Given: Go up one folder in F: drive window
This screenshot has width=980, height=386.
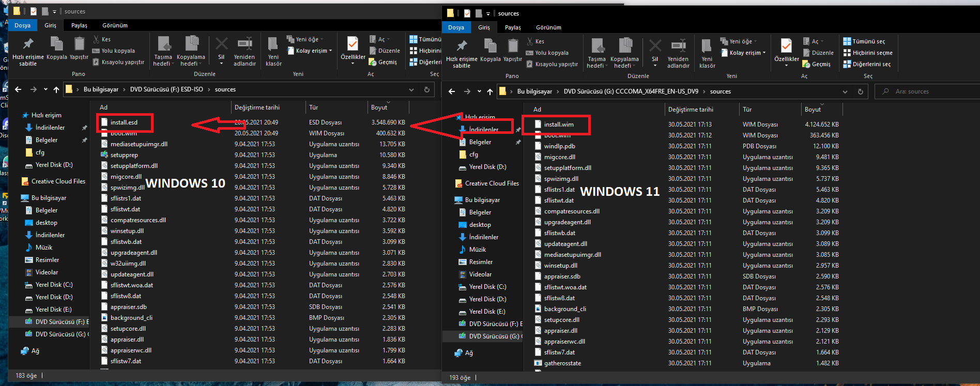Looking at the screenshot, I should (56, 89).
